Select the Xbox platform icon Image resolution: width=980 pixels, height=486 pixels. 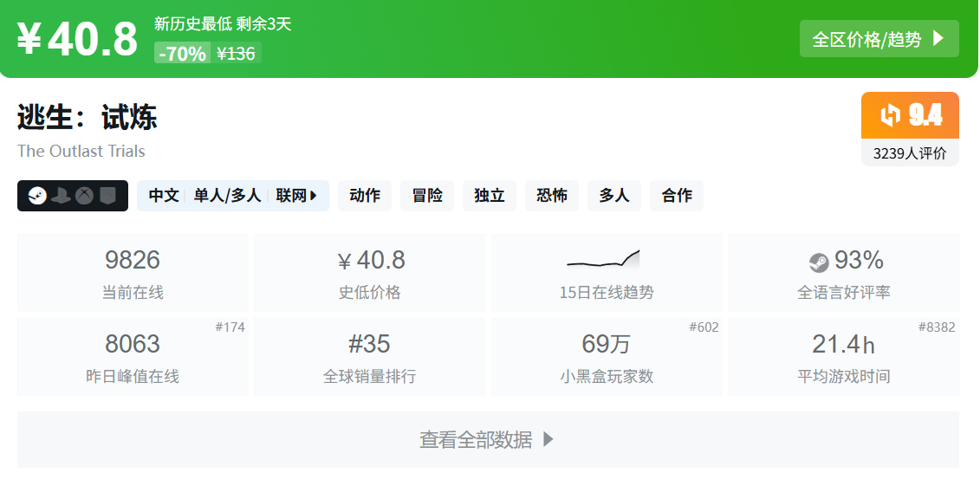[x=84, y=196]
